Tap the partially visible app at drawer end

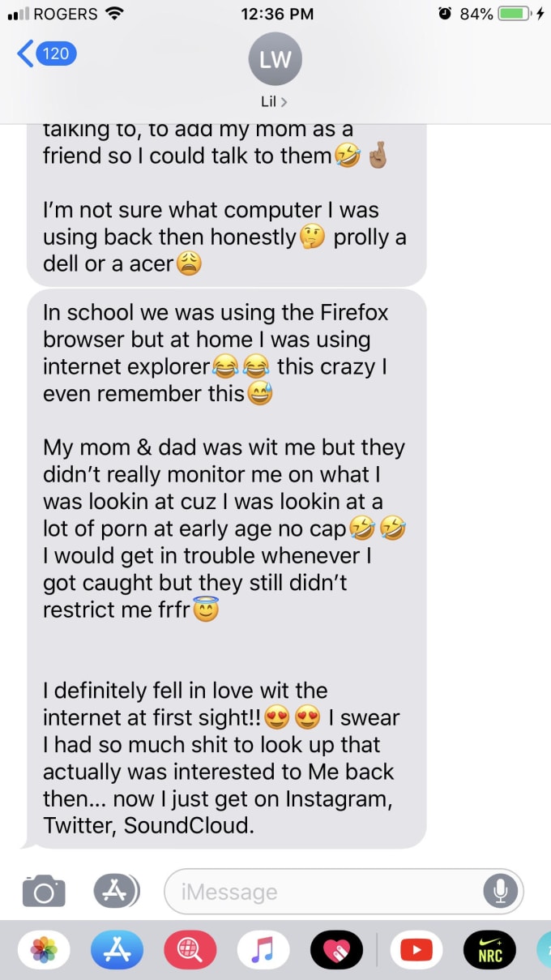[x=544, y=950]
